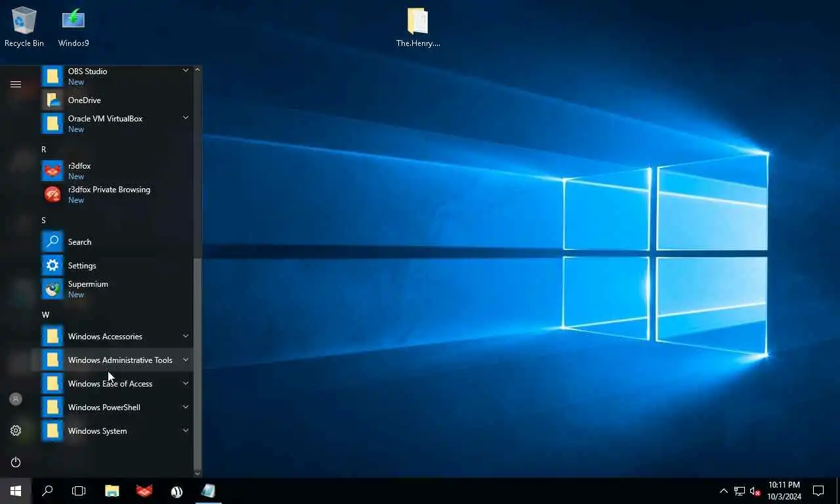Image resolution: width=840 pixels, height=504 pixels.
Task: Expand the Windows System chevron
Action: coord(186,430)
